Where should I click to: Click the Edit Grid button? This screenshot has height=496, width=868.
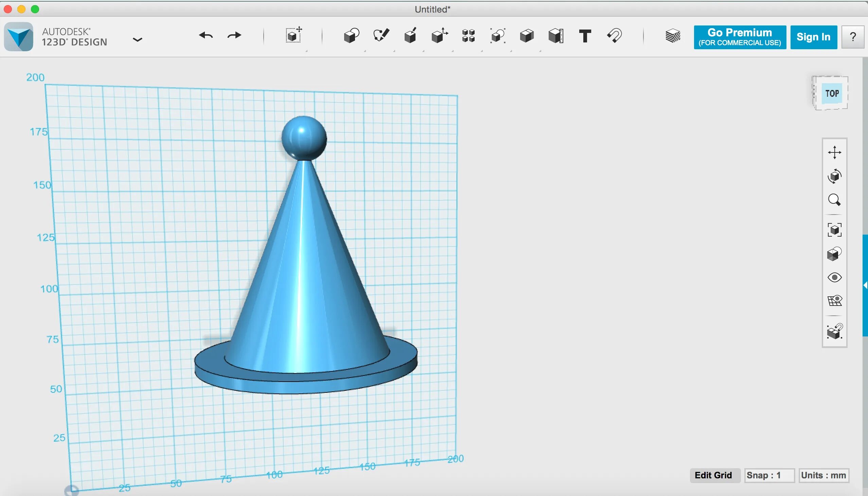pos(713,475)
